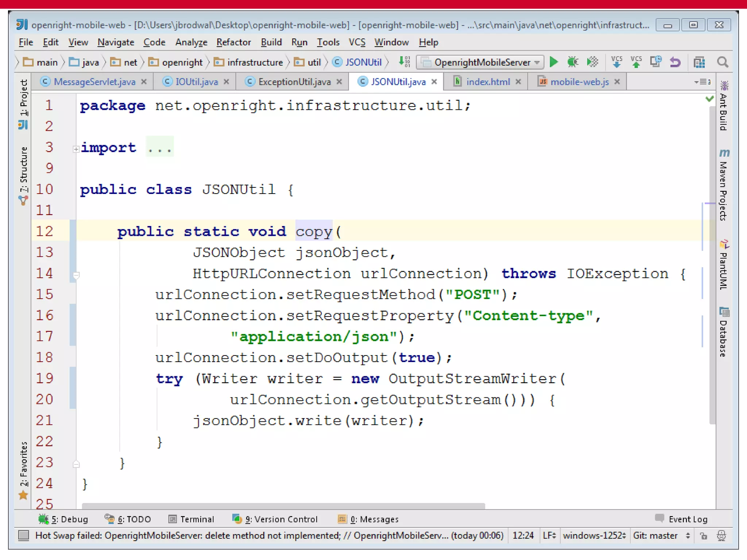Open the Refactor menu
Screen dimensions: 747x560
click(x=233, y=42)
